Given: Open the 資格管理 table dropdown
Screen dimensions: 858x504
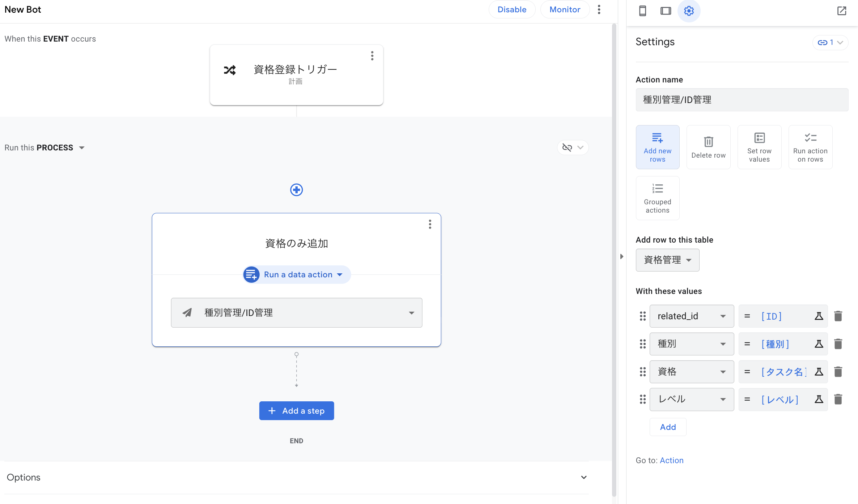Looking at the screenshot, I should pos(667,260).
